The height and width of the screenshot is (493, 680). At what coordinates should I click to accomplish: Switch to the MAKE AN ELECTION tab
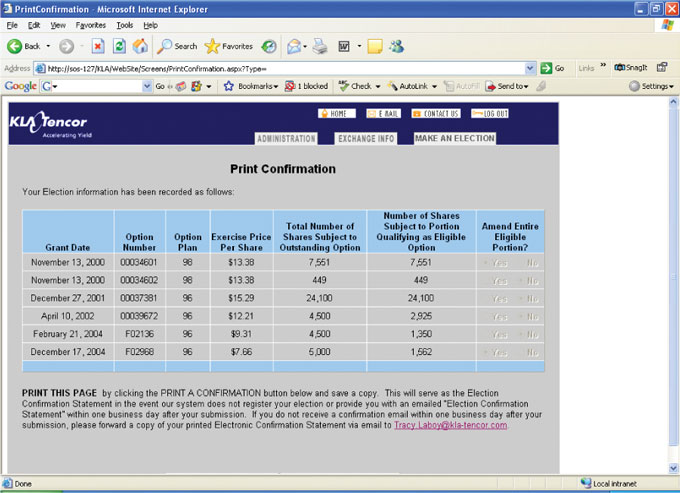pos(454,138)
